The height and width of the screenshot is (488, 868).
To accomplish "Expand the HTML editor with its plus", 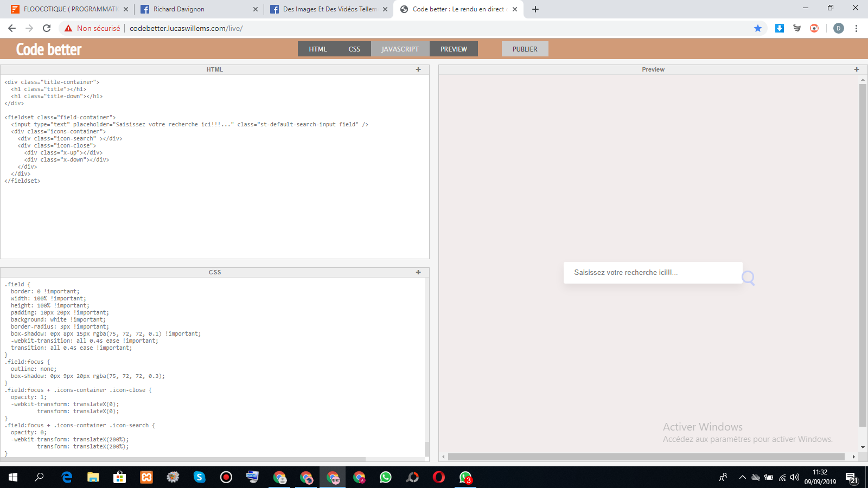I will point(418,69).
